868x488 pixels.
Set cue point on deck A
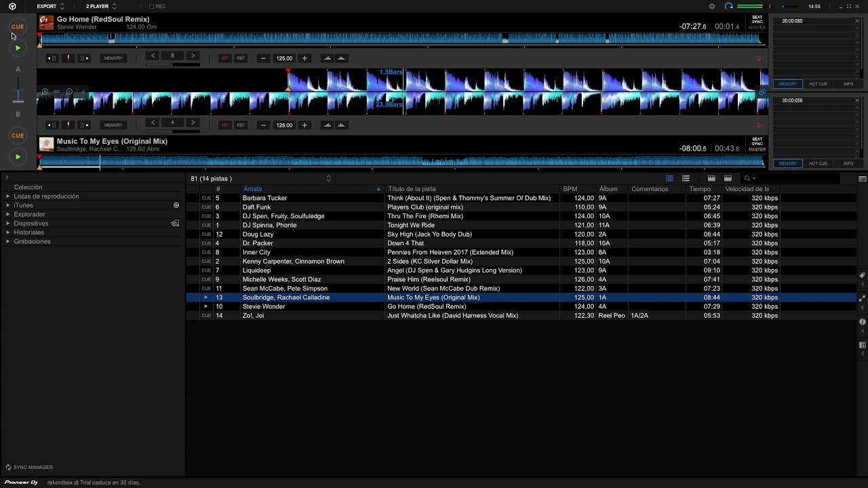pyautogui.click(x=68, y=58)
